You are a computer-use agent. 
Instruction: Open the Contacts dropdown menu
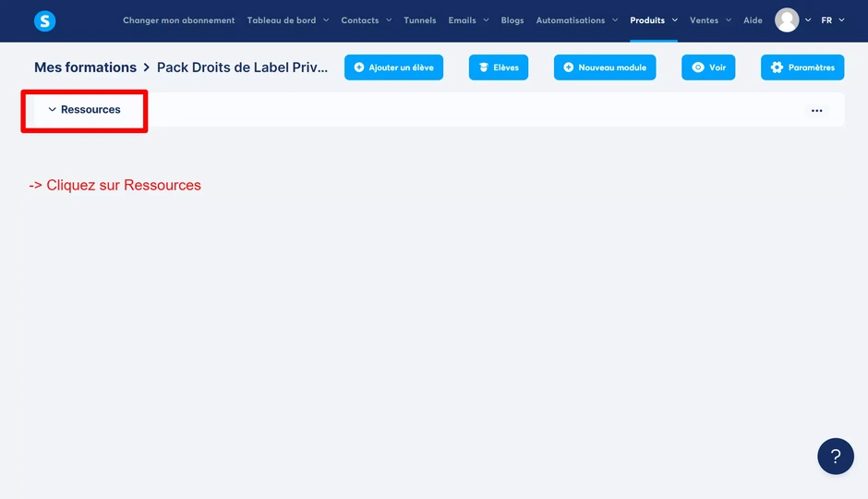point(366,20)
